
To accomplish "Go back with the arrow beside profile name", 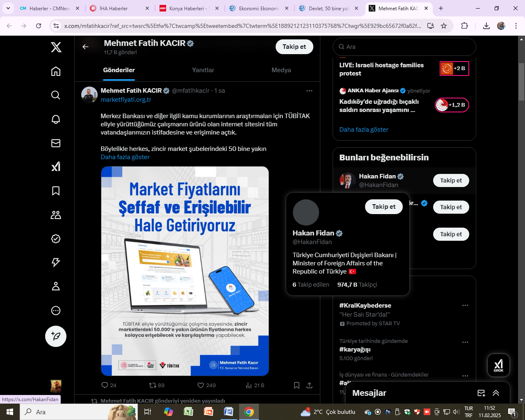I will tap(85, 47).
